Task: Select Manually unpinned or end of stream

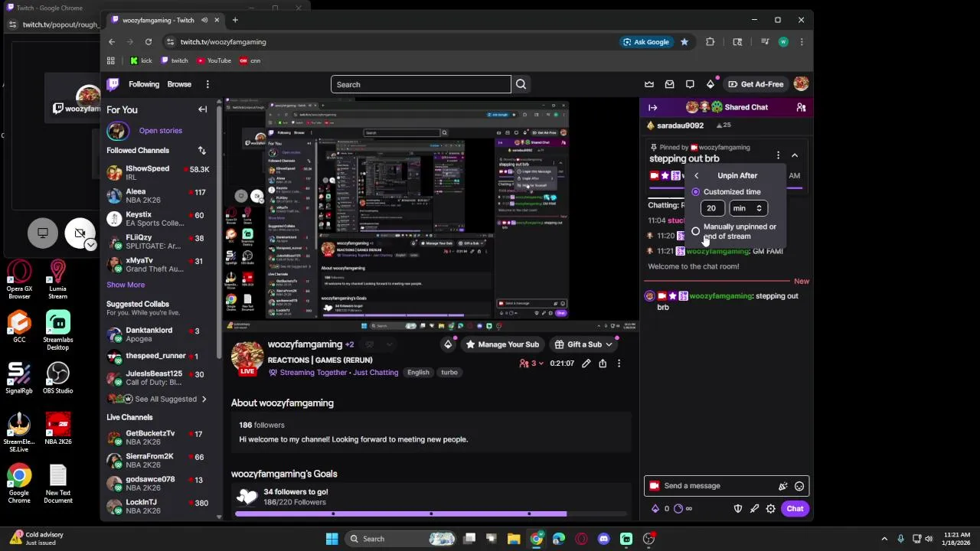Action: (x=695, y=231)
